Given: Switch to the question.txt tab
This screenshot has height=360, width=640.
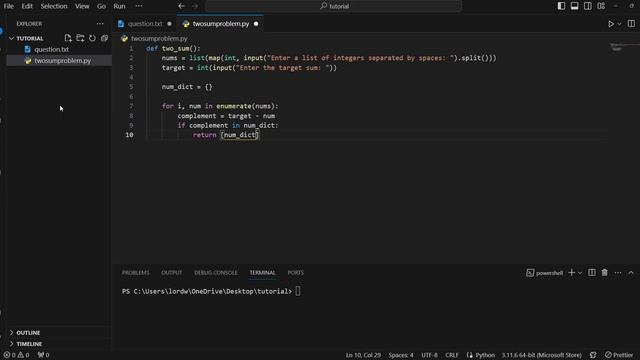Looking at the screenshot, I should pyautogui.click(x=145, y=24).
